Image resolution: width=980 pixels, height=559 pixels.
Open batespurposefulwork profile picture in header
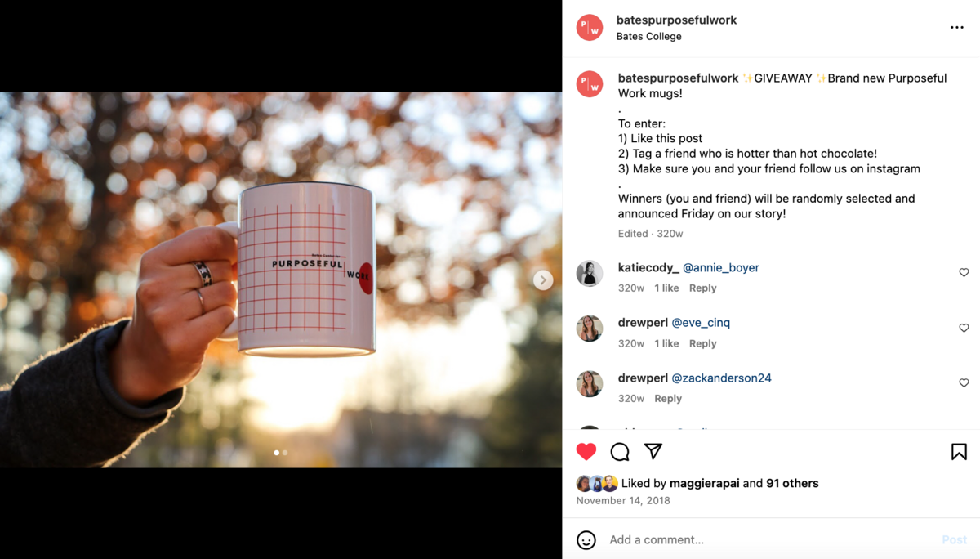pos(590,28)
